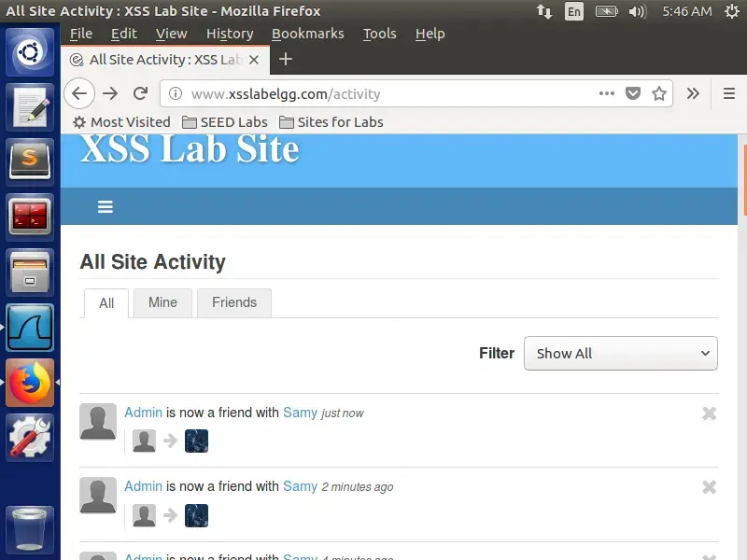Open the system power gear menu

(x=732, y=11)
